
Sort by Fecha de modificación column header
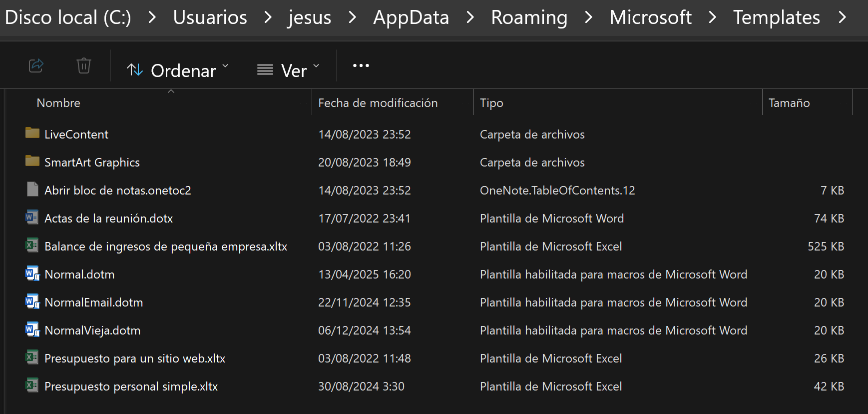378,103
